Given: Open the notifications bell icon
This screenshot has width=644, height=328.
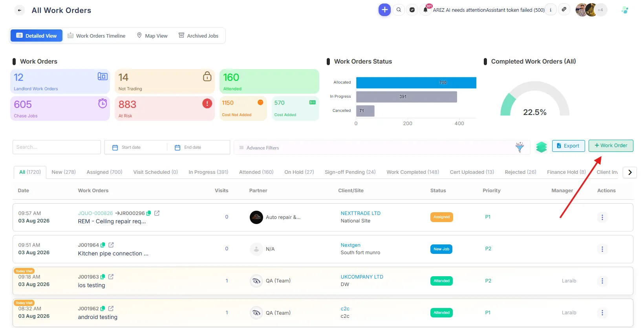Looking at the screenshot, I should 425,10.
